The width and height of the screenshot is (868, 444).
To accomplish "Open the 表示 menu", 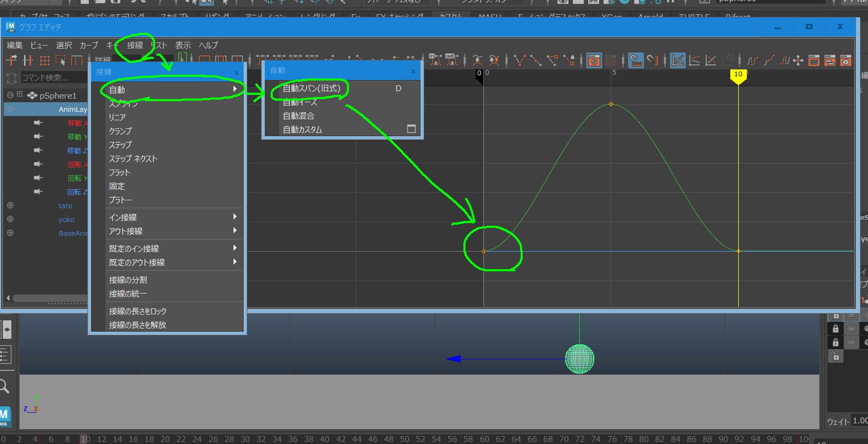I will tap(183, 45).
